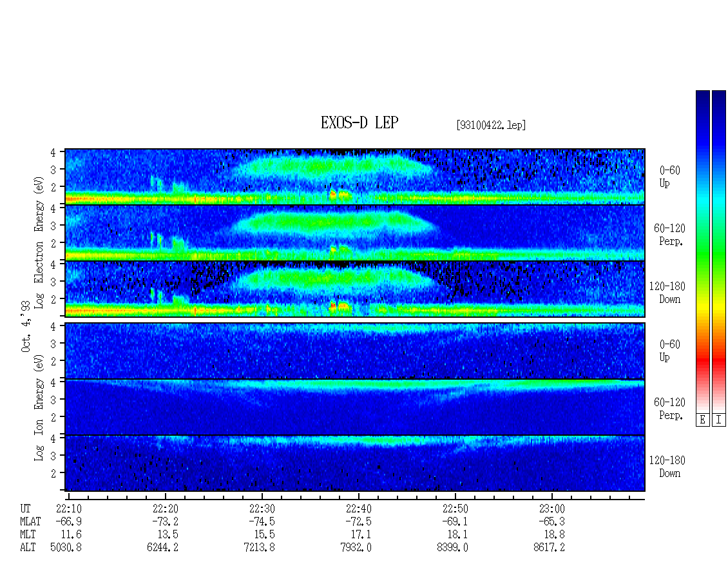This screenshot has width=728, height=564.
Task: Click the Log Ion Energy (eV) axis label
Action: (x=39, y=407)
